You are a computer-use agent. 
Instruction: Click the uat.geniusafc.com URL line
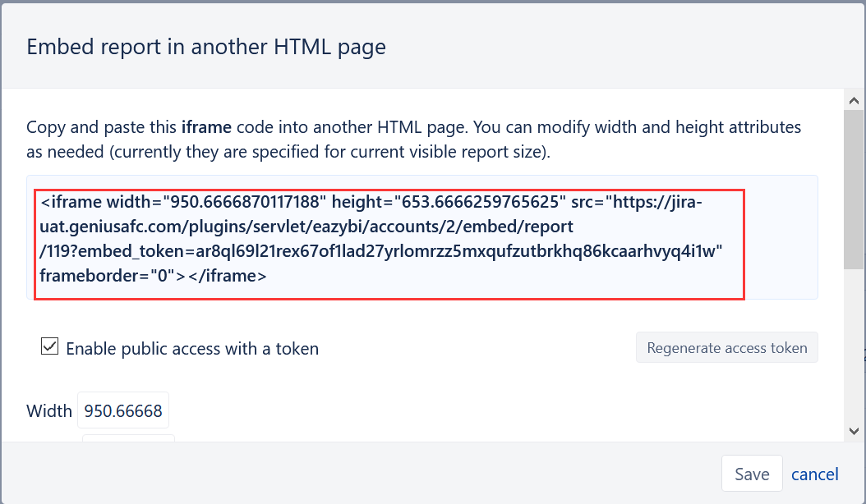pyautogui.click(x=306, y=227)
